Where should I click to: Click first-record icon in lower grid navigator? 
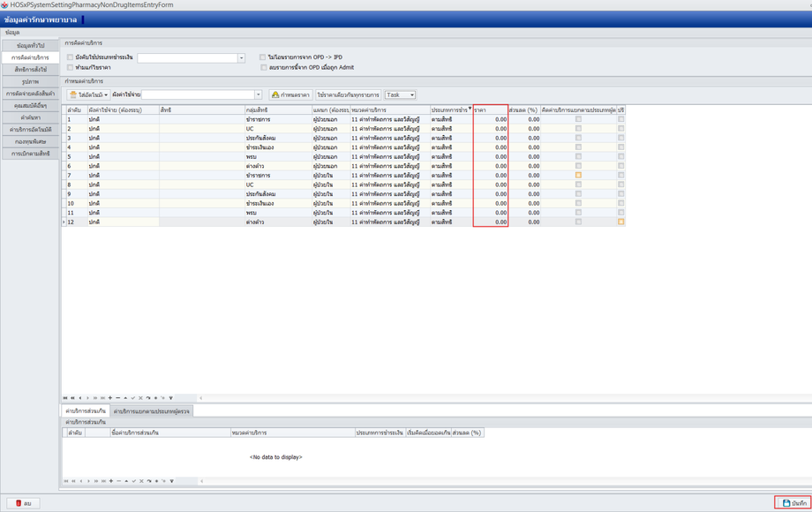[x=66, y=481]
